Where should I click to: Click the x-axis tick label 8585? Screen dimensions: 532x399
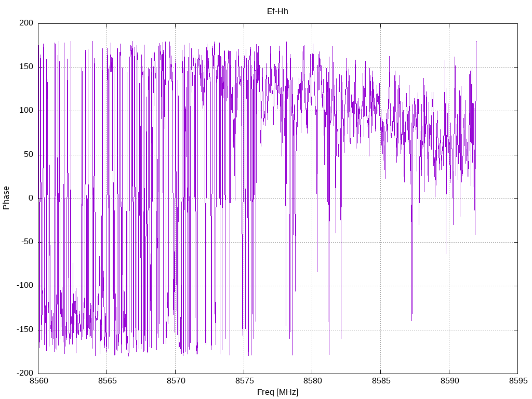point(381,381)
